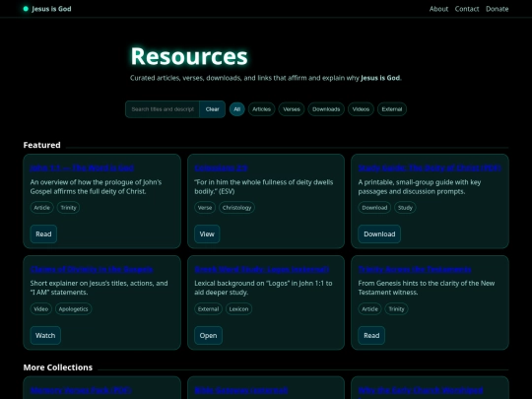Click the Greek Word Study description text
Image resolution: width=532 pixels, height=399 pixels.
coord(263,288)
